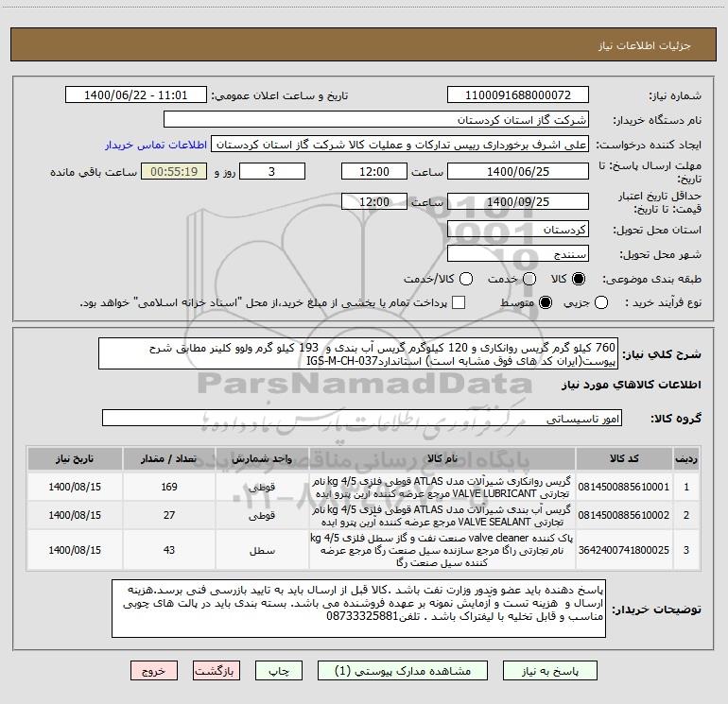Click the ردیف column header
The image size is (728, 704).
pyautogui.click(x=686, y=458)
